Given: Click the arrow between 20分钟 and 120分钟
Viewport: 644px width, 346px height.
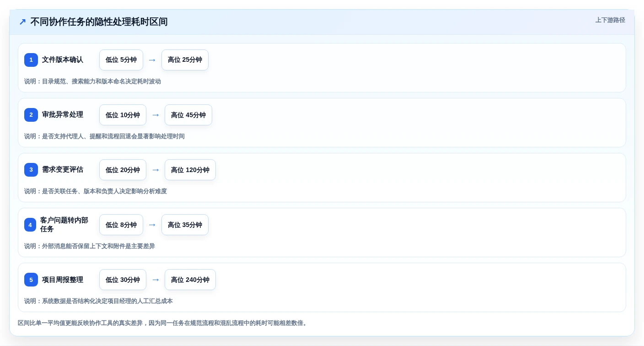Looking at the screenshot, I should tap(156, 170).
